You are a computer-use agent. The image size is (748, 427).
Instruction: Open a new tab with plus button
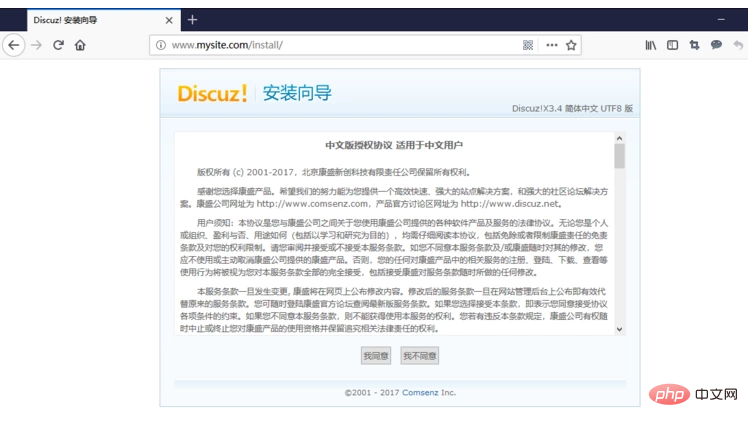point(192,20)
